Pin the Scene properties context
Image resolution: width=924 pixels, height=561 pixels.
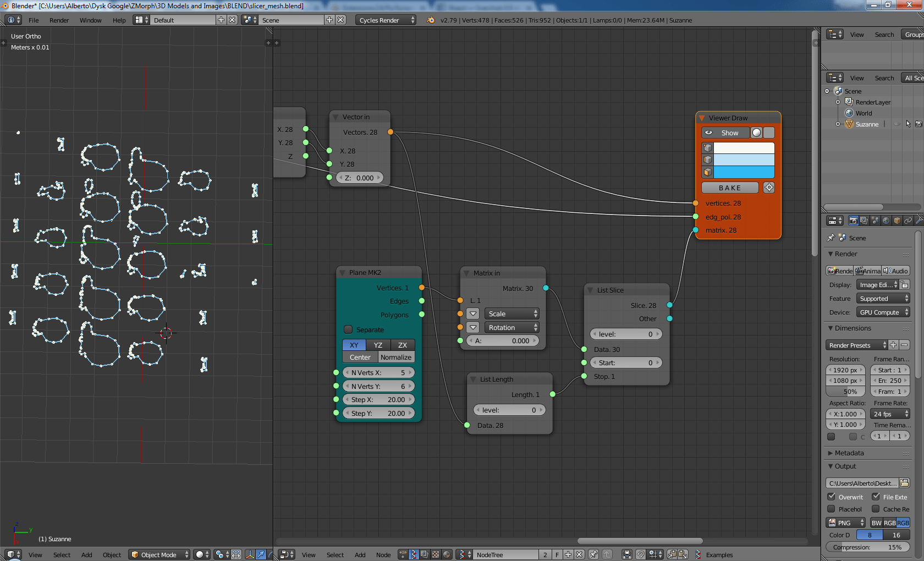coord(831,238)
